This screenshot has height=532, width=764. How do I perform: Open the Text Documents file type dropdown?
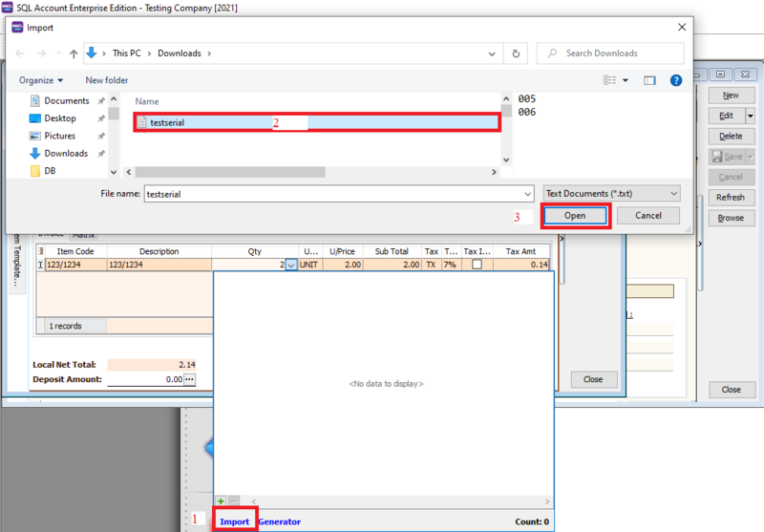pyautogui.click(x=611, y=193)
